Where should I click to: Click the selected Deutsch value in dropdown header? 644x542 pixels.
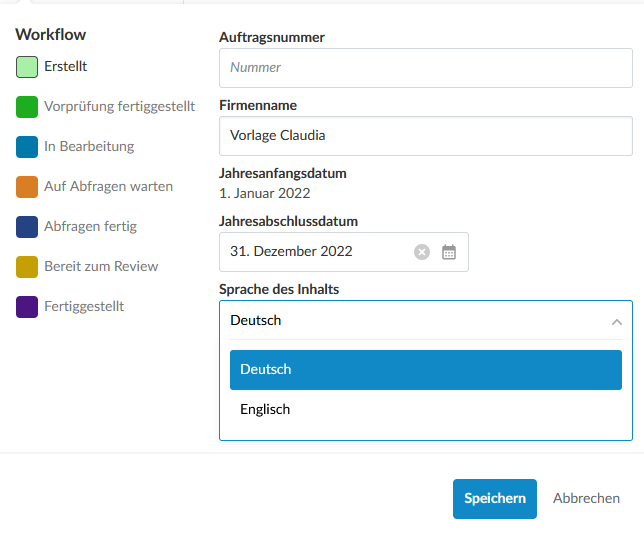(x=256, y=320)
